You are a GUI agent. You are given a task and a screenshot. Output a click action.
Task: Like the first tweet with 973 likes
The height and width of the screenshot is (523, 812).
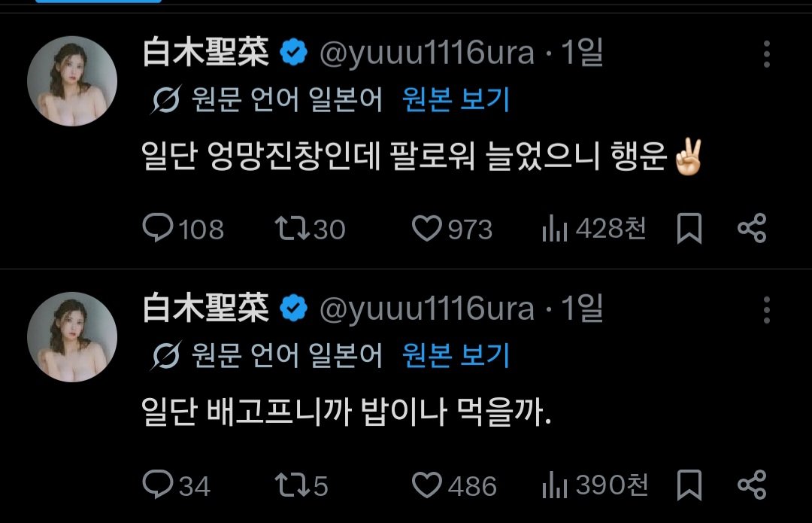pos(452,228)
